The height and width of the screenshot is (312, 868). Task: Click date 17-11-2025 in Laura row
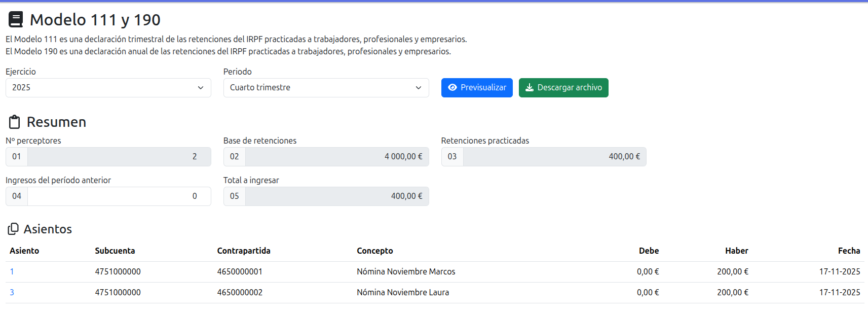tap(840, 293)
